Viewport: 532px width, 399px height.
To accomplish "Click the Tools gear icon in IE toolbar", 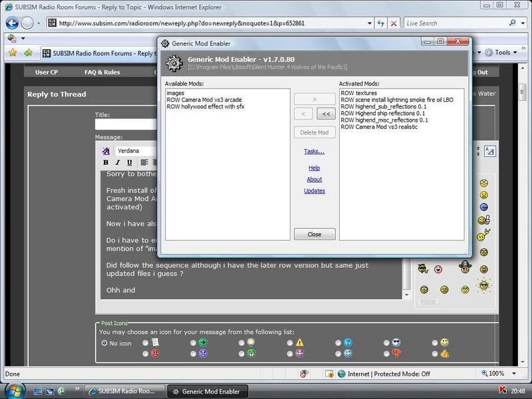I will tap(489, 53).
